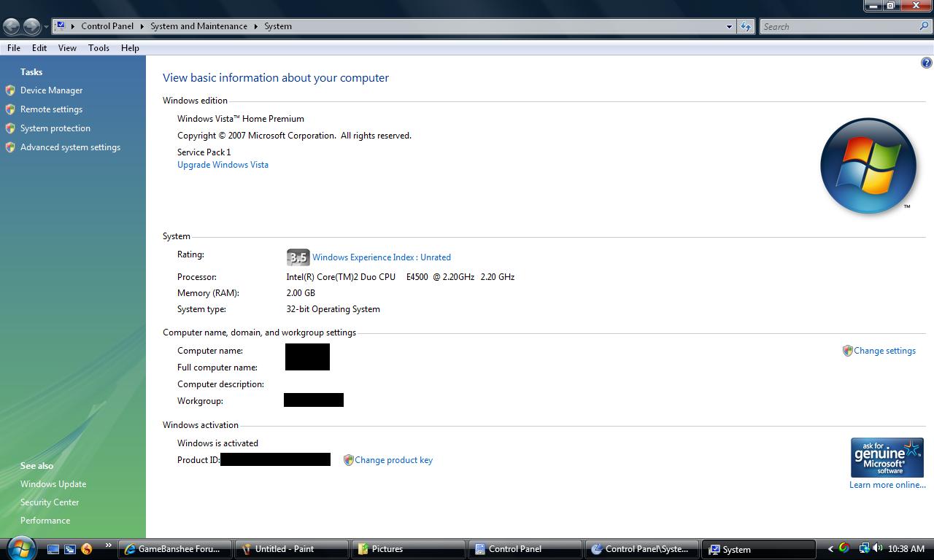Click the colorful swirl tray icon
The width and height of the screenshot is (934, 560).
844,548
